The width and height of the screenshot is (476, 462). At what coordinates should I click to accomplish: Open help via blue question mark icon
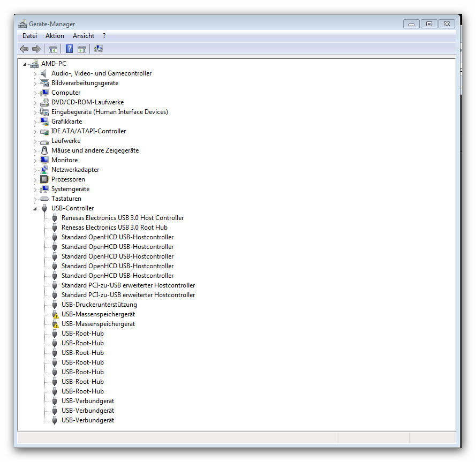click(x=69, y=49)
